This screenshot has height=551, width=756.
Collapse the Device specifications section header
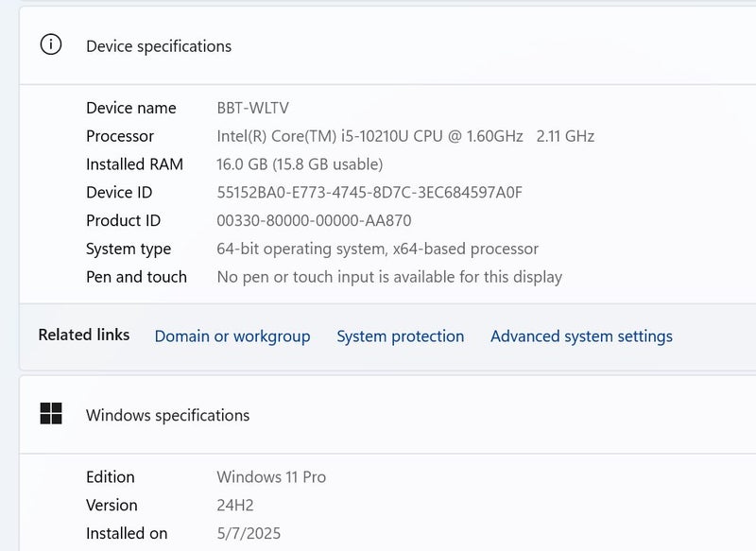tap(378, 45)
